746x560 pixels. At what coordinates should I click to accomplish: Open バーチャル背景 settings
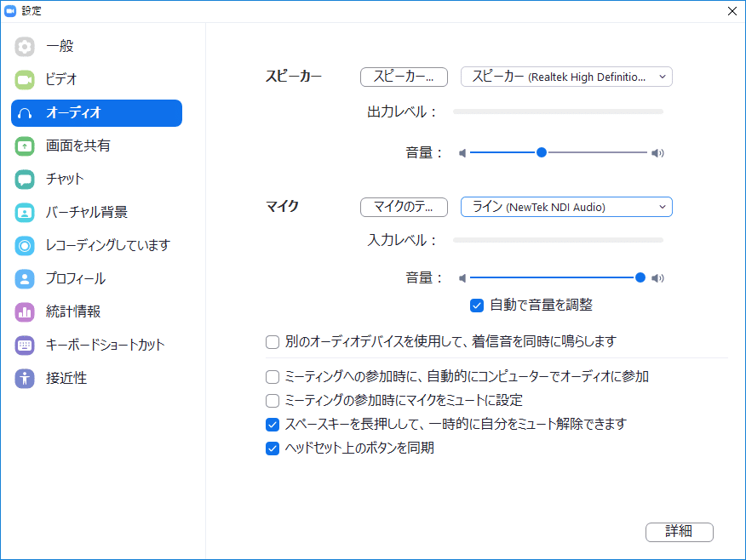(x=77, y=212)
